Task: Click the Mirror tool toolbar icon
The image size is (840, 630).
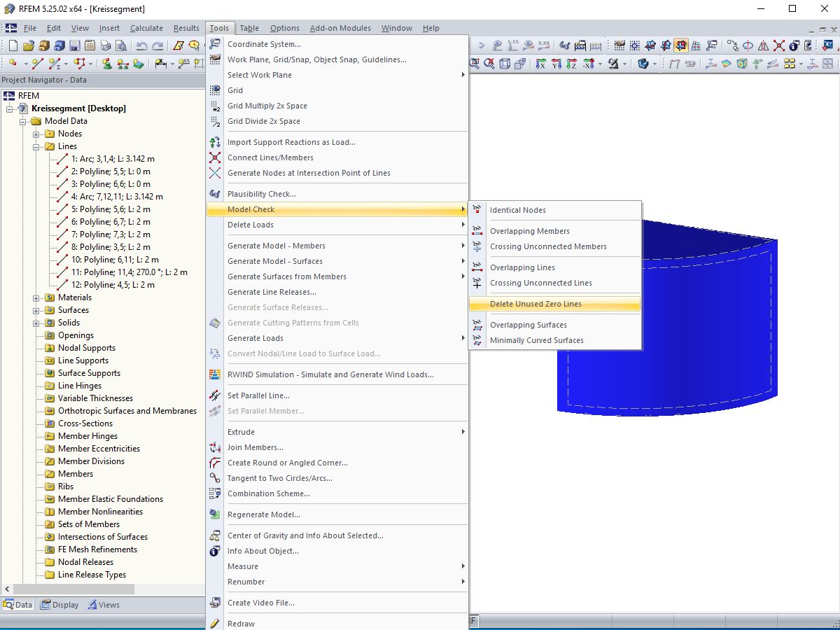Action: point(763,45)
